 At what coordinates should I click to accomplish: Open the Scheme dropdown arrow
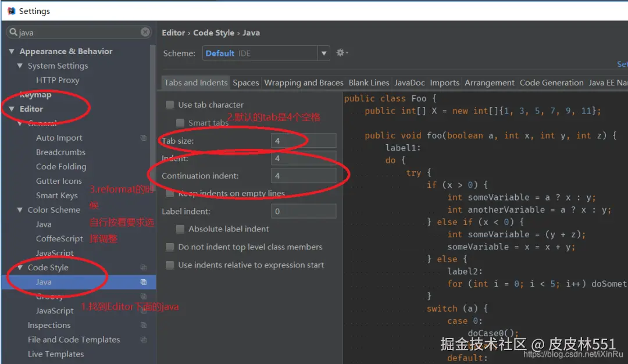point(324,53)
